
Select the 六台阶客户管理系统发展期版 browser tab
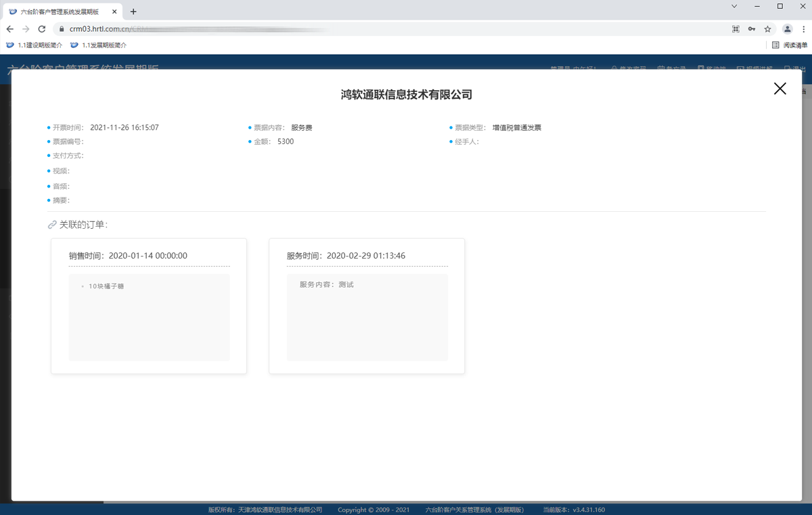[x=64, y=12]
